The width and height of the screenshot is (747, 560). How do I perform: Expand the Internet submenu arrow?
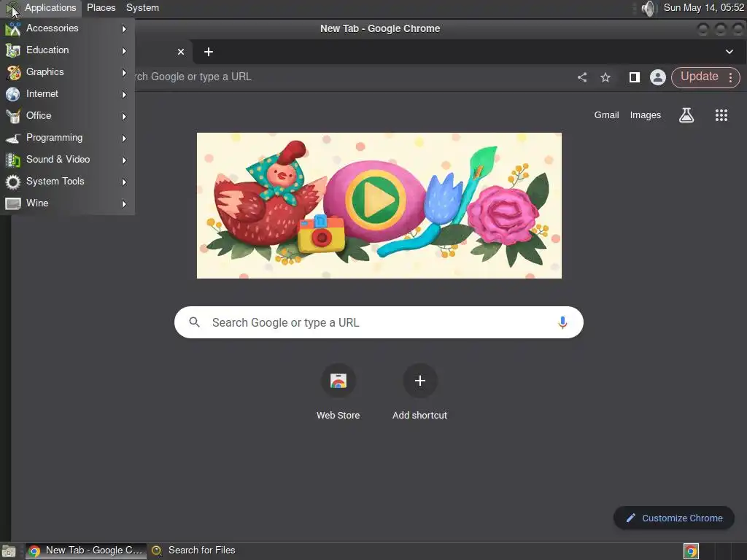124,95
